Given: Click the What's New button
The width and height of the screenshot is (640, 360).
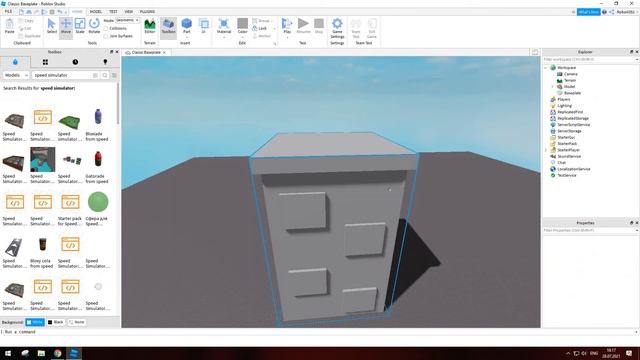Looking at the screenshot, I should pos(588,12).
